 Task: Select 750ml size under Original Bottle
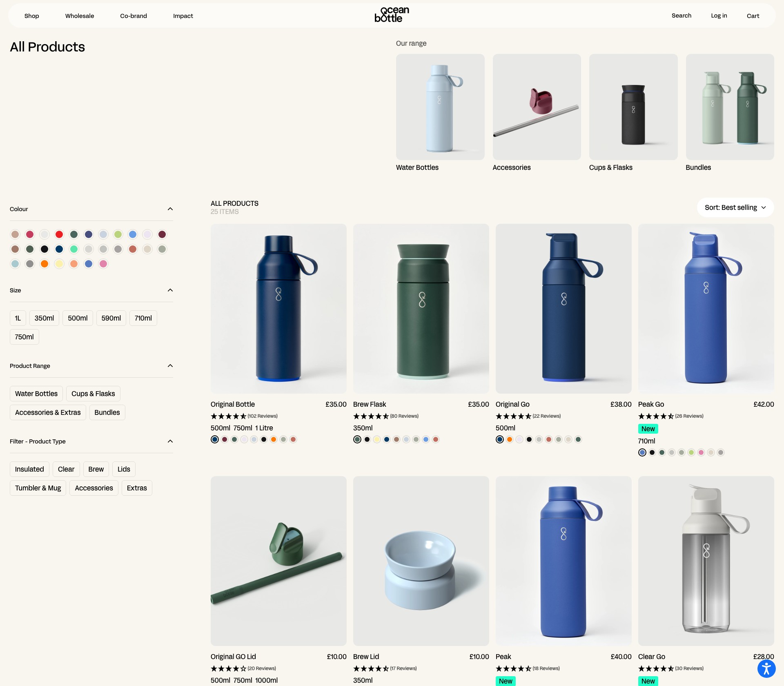coord(243,428)
